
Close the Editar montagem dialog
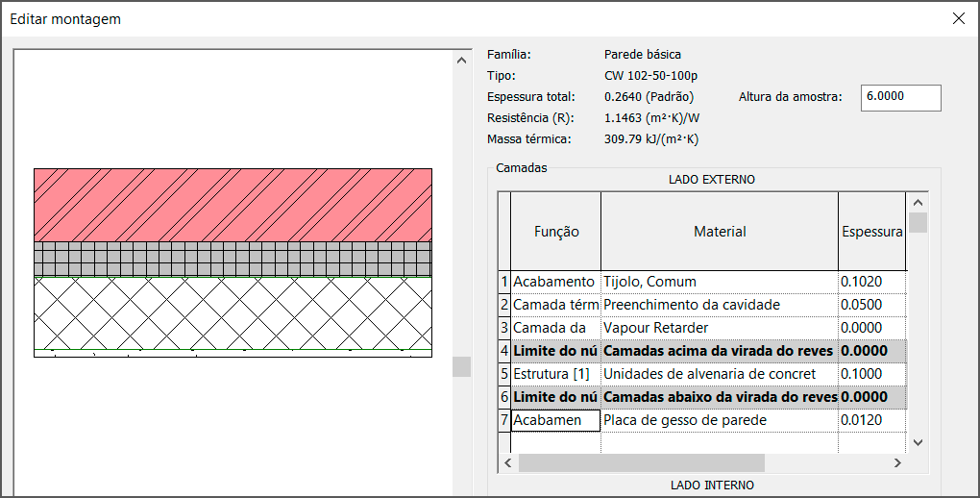957,19
